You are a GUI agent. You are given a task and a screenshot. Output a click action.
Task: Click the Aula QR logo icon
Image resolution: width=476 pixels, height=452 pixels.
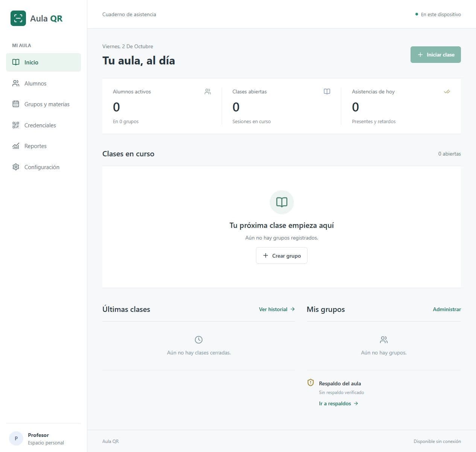pyautogui.click(x=18, y=18)
